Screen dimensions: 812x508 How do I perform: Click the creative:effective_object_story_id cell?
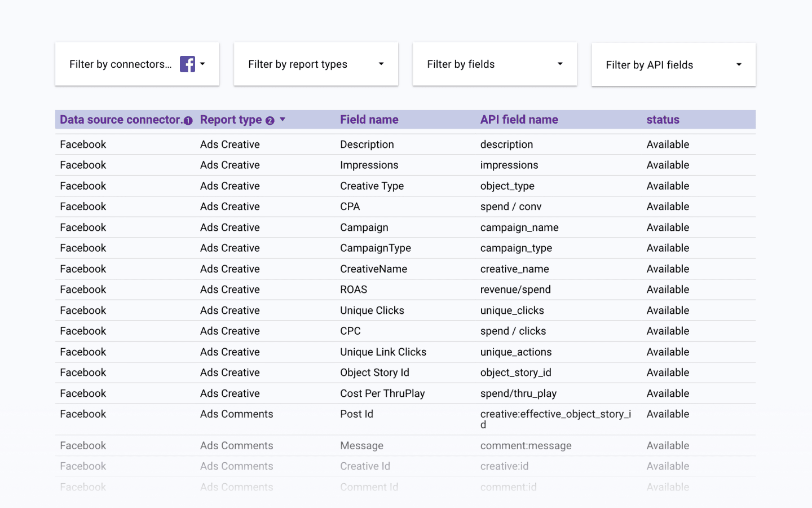pyautogui.click(x=555, y=419)
